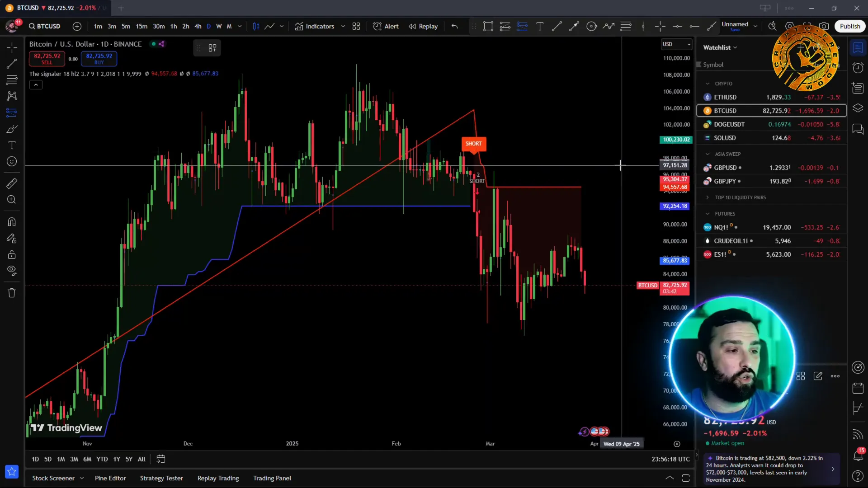This screenshot has height=488, width=868.
Task: Open the emoji icons tool
Action: [12, 161]
